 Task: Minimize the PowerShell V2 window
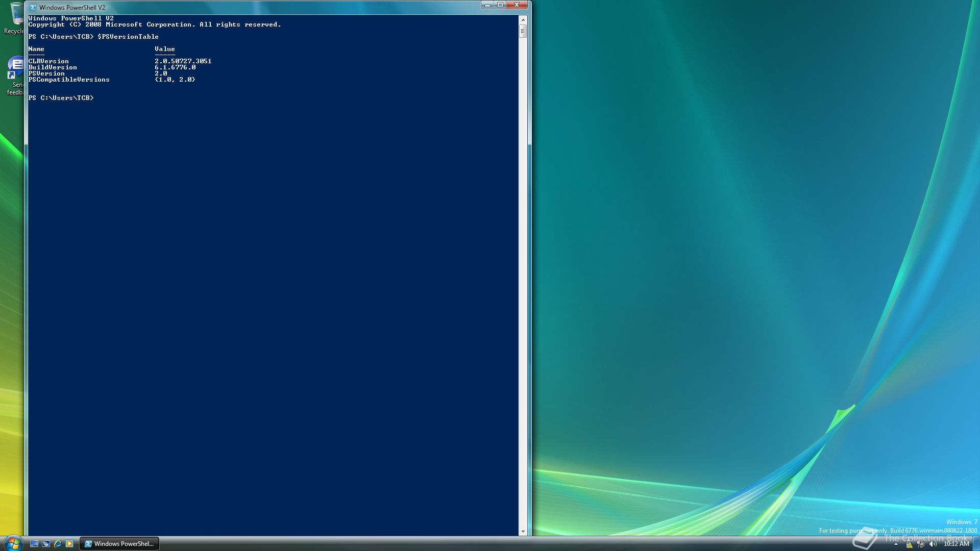coord(487,5)
